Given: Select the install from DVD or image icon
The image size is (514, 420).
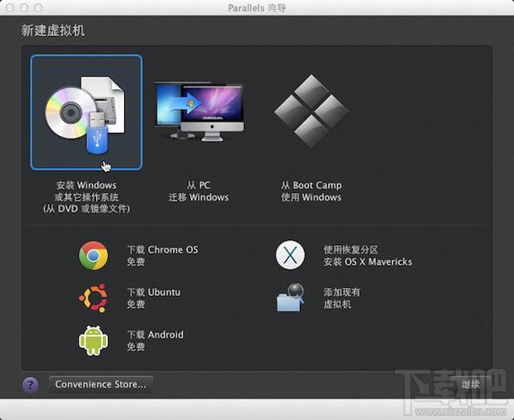Looking at the screenshot, I should [87, 112].
